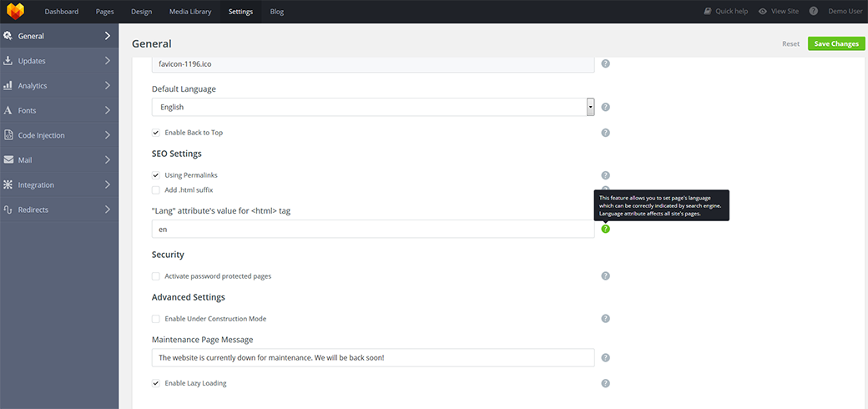Click the app logo in top-left corner
The image size is (868, 409).
coord(15,12)
